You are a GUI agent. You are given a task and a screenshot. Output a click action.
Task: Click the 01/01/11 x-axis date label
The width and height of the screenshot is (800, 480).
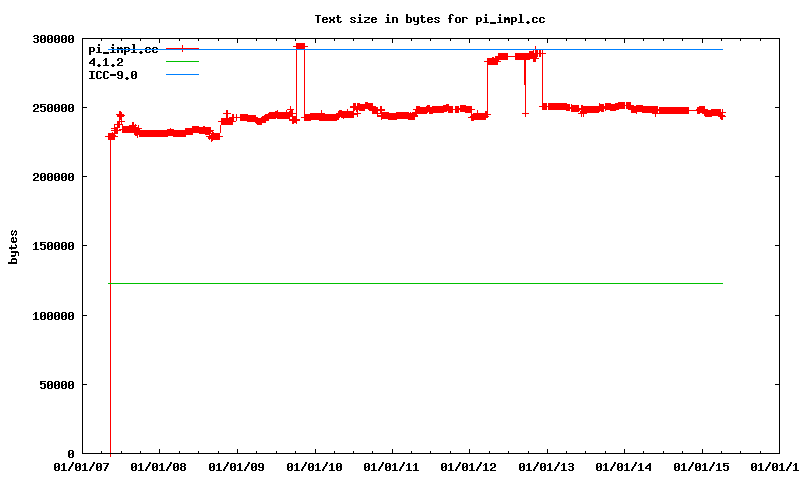392,467
